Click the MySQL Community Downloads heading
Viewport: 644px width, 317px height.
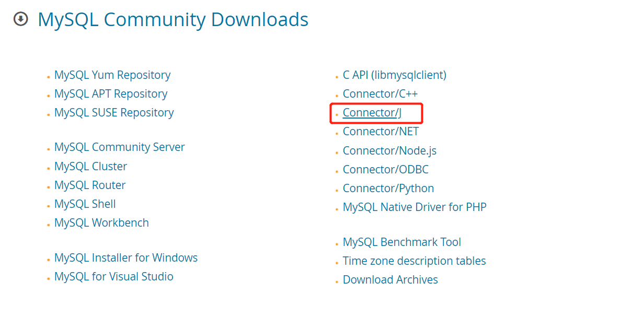tap(173, 20)
